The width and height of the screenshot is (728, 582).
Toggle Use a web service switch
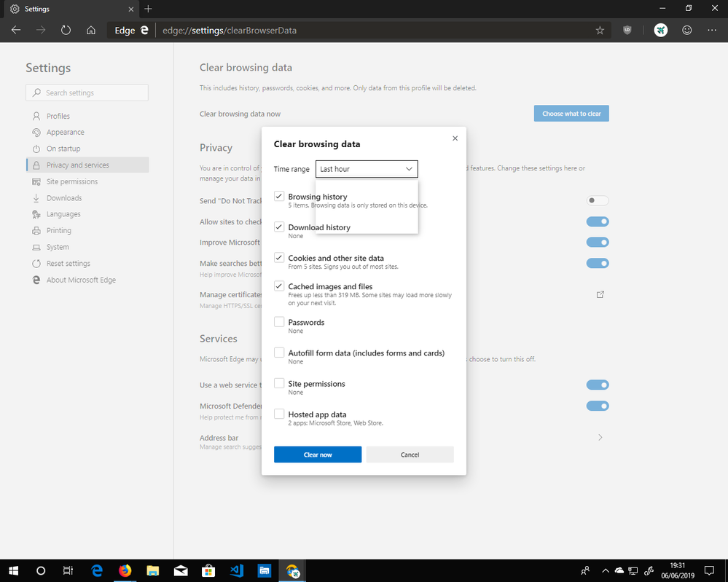(598, 385)
